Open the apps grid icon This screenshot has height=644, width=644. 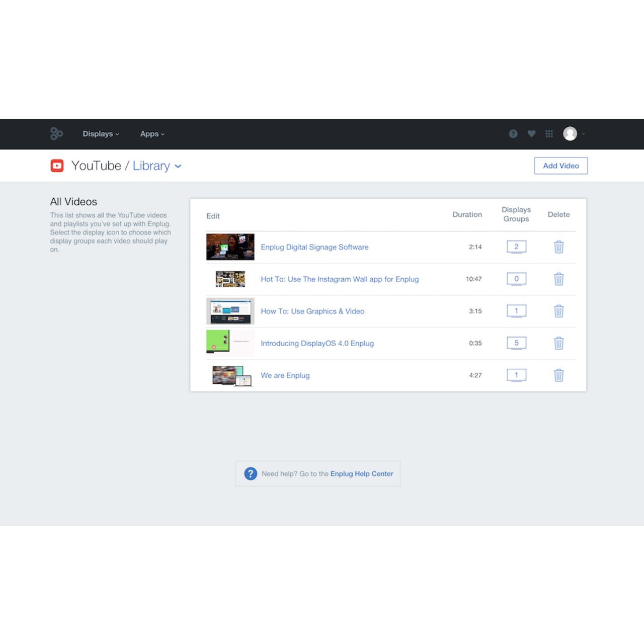(x=549, y=134)
